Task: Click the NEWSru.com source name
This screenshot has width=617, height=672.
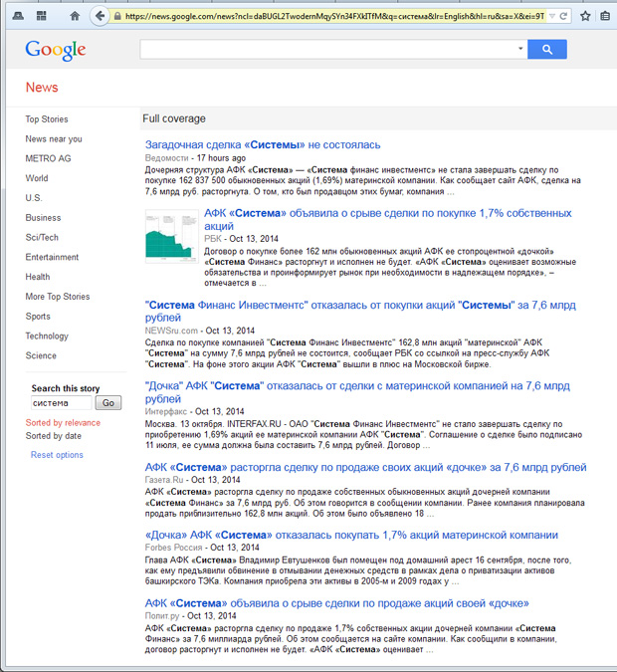Action: pos(171,331)
